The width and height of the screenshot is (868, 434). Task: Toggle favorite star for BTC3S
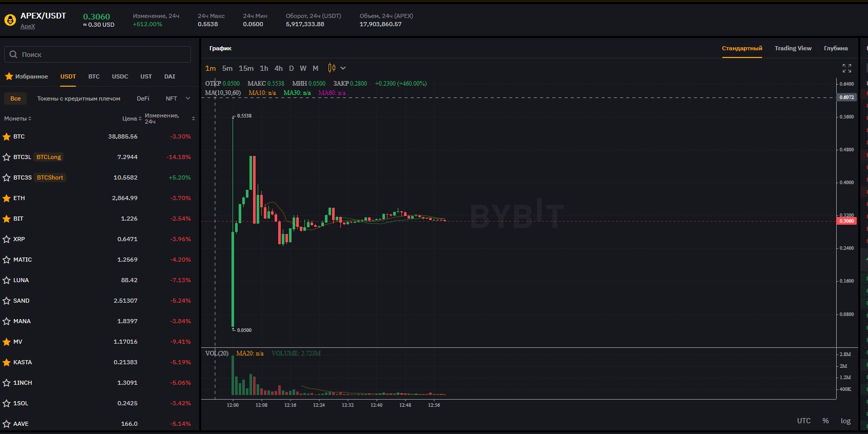tap(7, 177)
